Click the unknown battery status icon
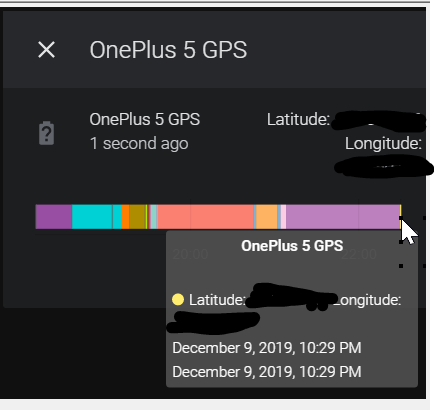Viewport: 434px width, 410px height. pos(46,133)
